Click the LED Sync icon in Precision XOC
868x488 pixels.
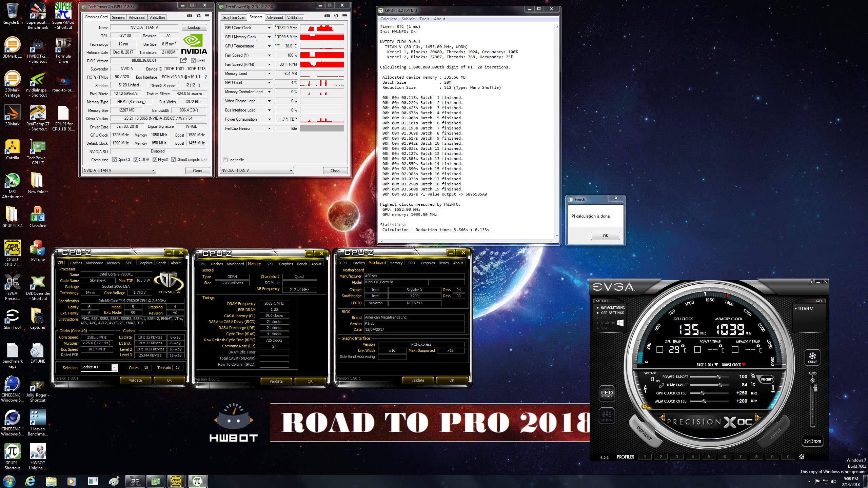607,393
